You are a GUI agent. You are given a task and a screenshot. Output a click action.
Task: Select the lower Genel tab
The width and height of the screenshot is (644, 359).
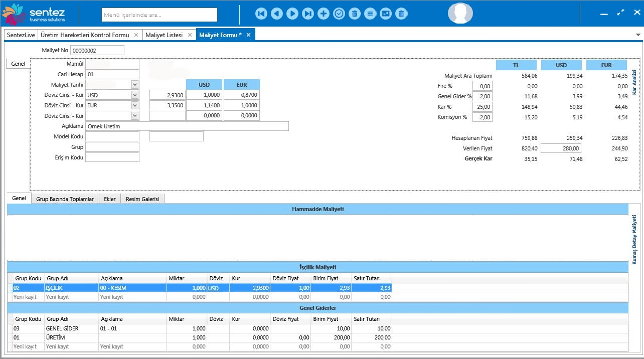[x=19, y=199]
